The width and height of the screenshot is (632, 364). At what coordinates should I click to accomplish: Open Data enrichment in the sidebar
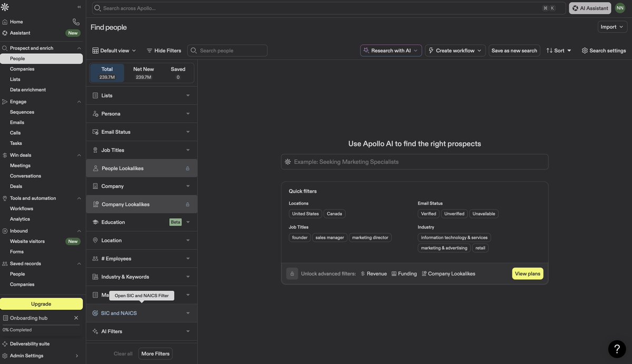[x=28, y=90]
